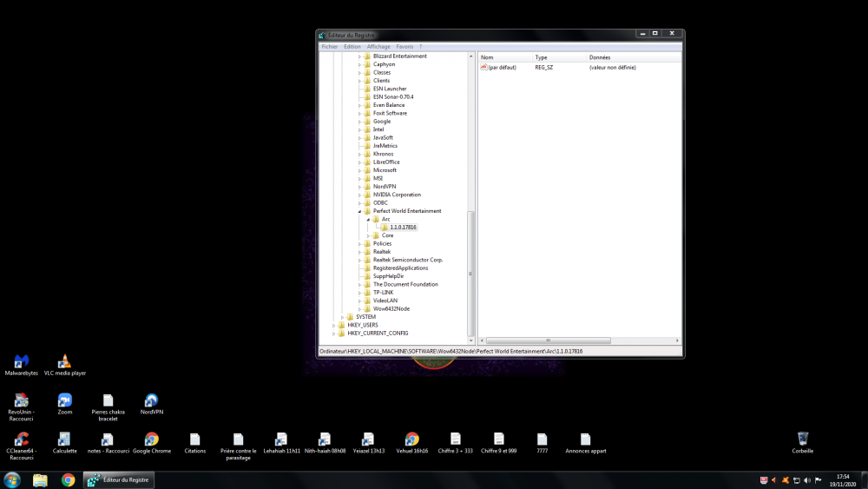Launch VLC media player shortcut
Screen dimensions: 868x489
[65, 365]
